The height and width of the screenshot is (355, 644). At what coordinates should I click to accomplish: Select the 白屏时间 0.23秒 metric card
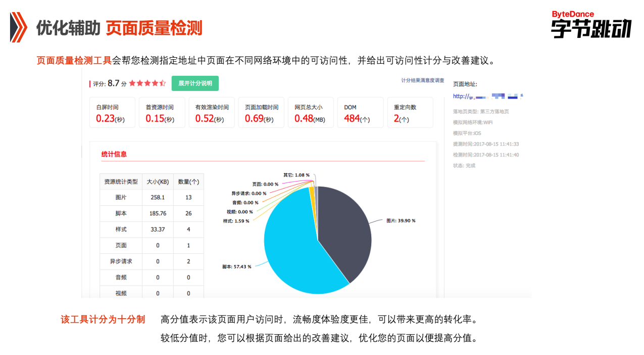[112, 112]
